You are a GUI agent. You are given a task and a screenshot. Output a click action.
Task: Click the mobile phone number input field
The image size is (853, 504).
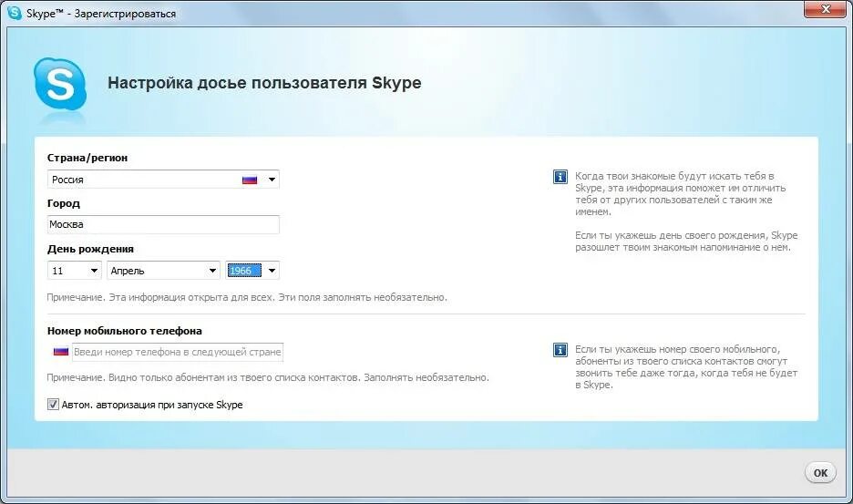178,352
